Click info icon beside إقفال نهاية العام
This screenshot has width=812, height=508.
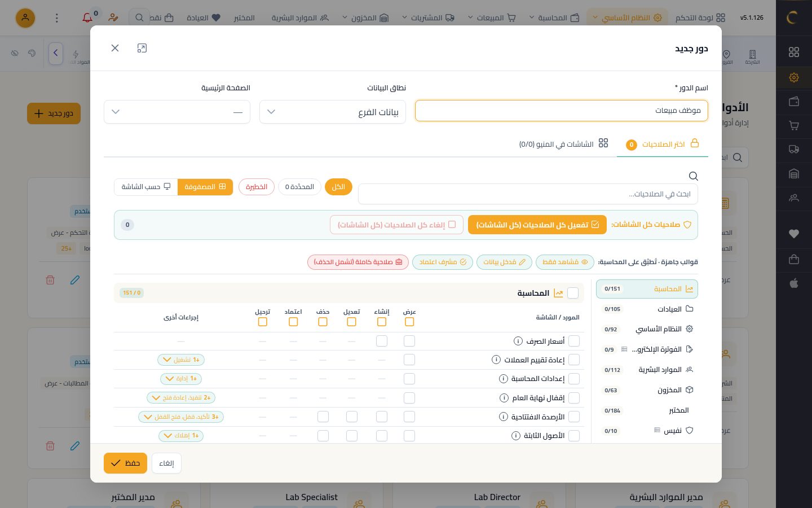point(504,398)
